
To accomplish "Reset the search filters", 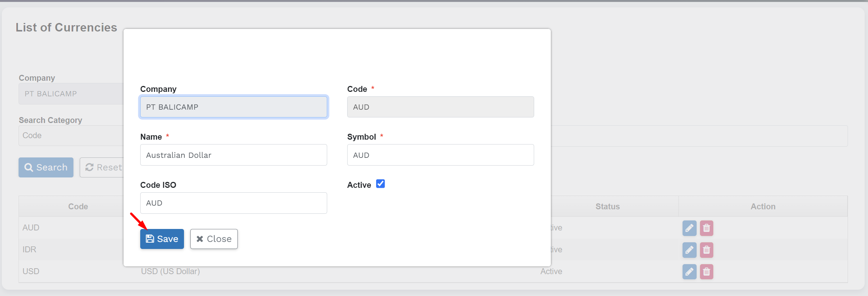I will [x=102, y=167].
